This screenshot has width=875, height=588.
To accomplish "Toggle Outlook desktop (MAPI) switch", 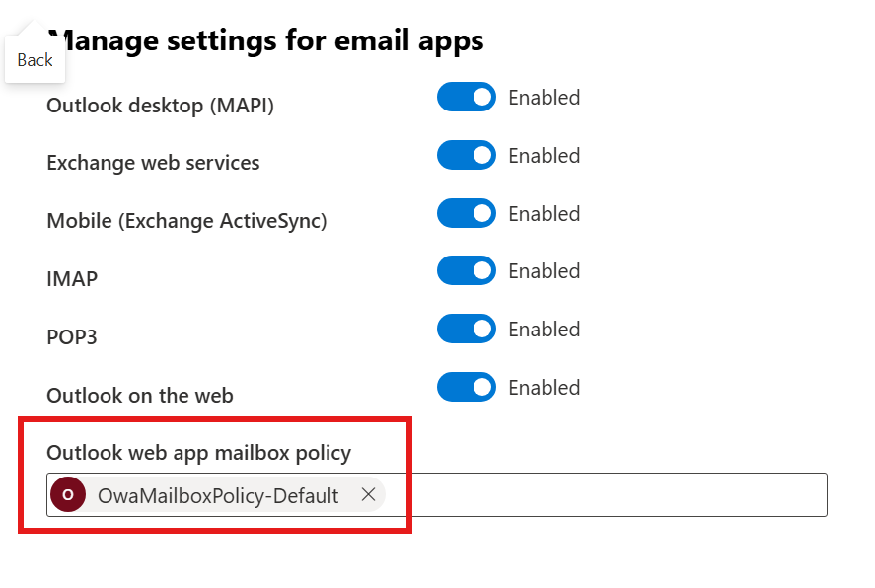I will tap(466, 97).
